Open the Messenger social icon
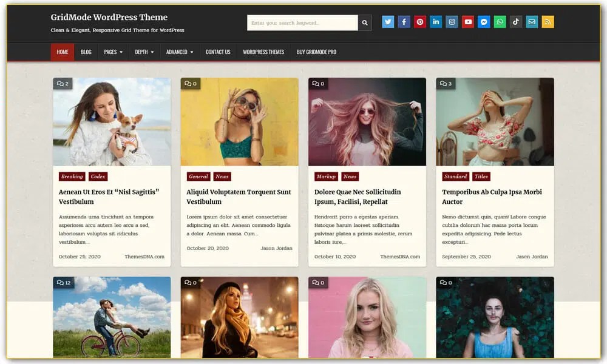Screen dimensions: 607x364 coord(483,21)
